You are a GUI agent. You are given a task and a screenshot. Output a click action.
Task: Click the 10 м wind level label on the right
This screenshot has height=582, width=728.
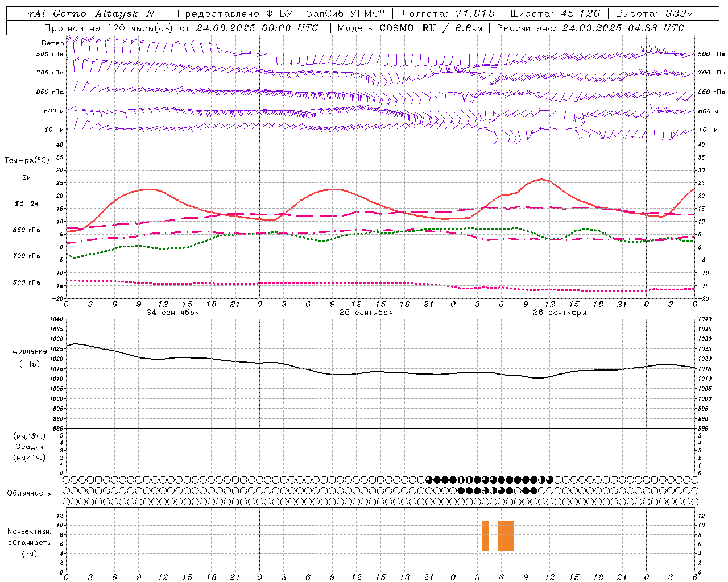(x=708, y=130)
